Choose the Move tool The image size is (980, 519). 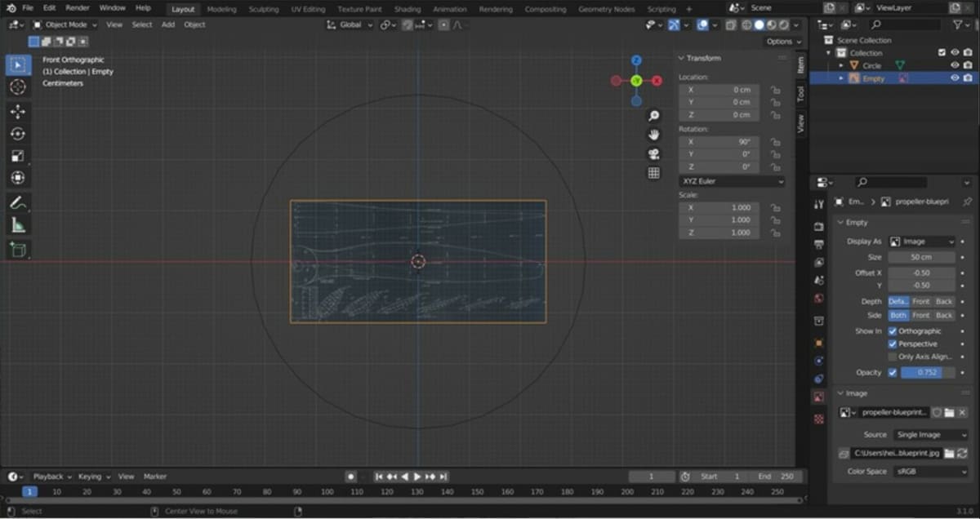(18, 112)
